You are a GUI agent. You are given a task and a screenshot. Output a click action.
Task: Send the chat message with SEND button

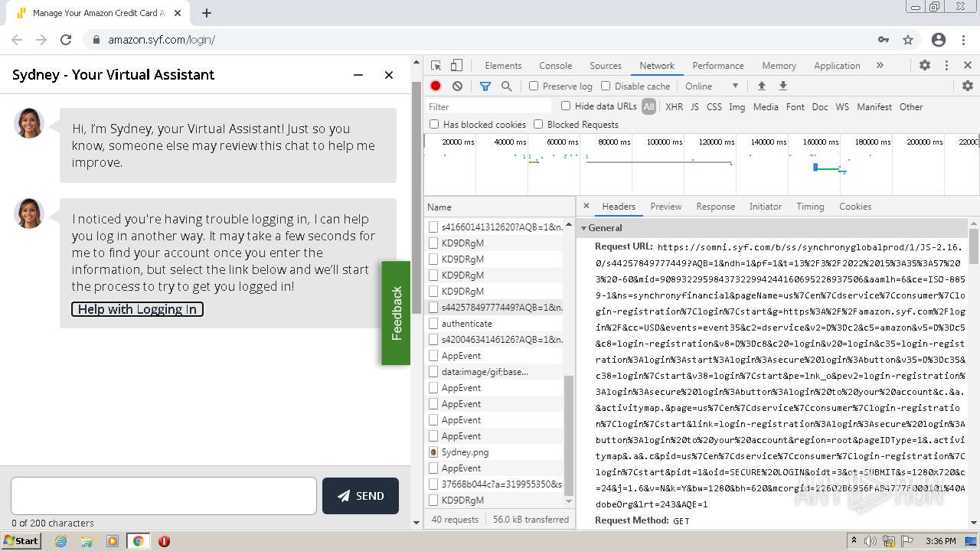[361, 496]
